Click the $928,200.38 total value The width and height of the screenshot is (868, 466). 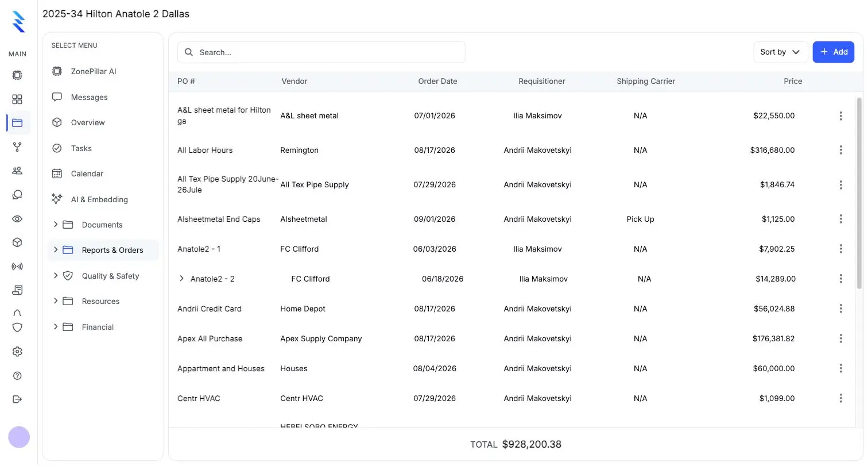pyautogui.click(x=532, y=444)
